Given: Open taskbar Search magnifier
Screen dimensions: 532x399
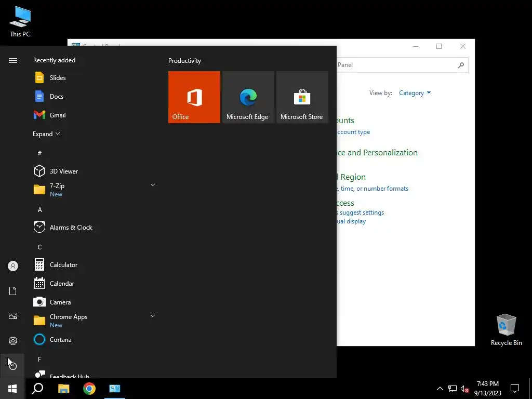Looking at the screenshot, I should 37,389.
